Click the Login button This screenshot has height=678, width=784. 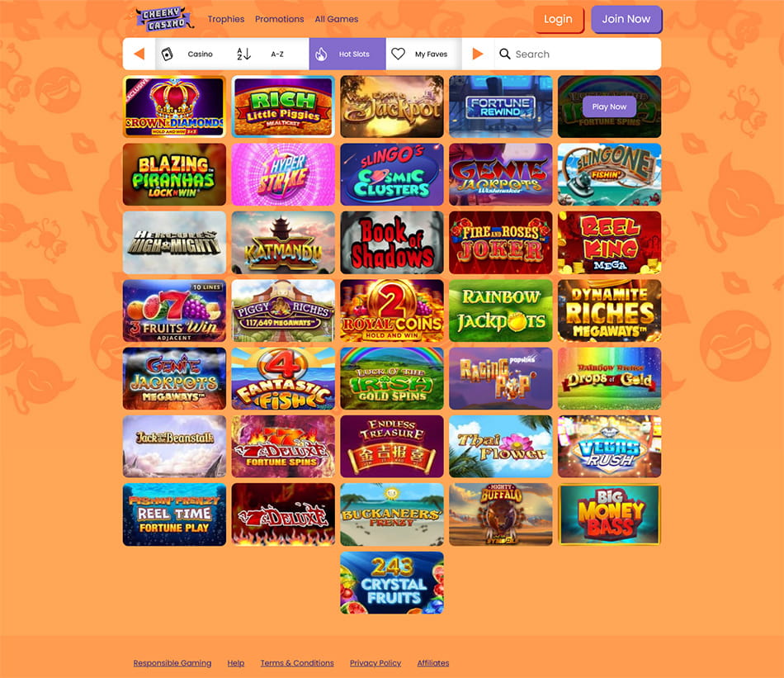[x=559, y=20]
